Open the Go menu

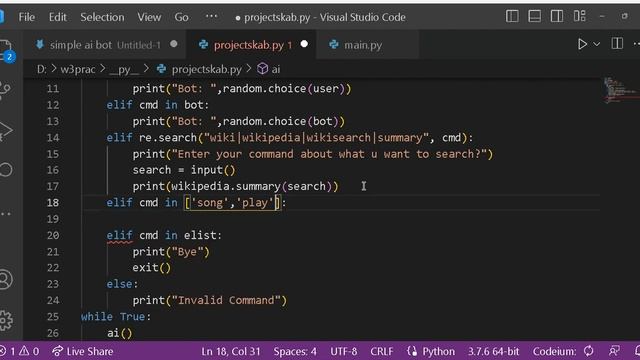pyautogui.click(x=181, y=17)
